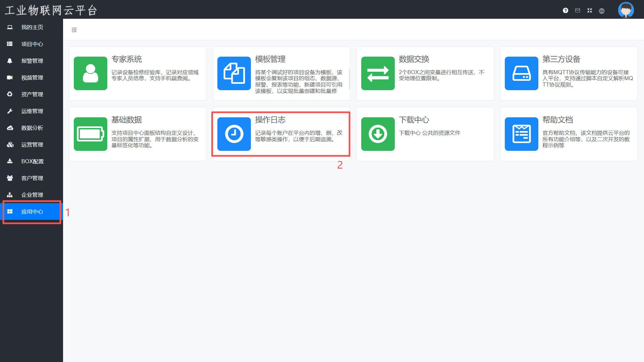Open 操作日志 blue clock icon
The height and width of the screenshot is (362, 644).
click(234, 134)
